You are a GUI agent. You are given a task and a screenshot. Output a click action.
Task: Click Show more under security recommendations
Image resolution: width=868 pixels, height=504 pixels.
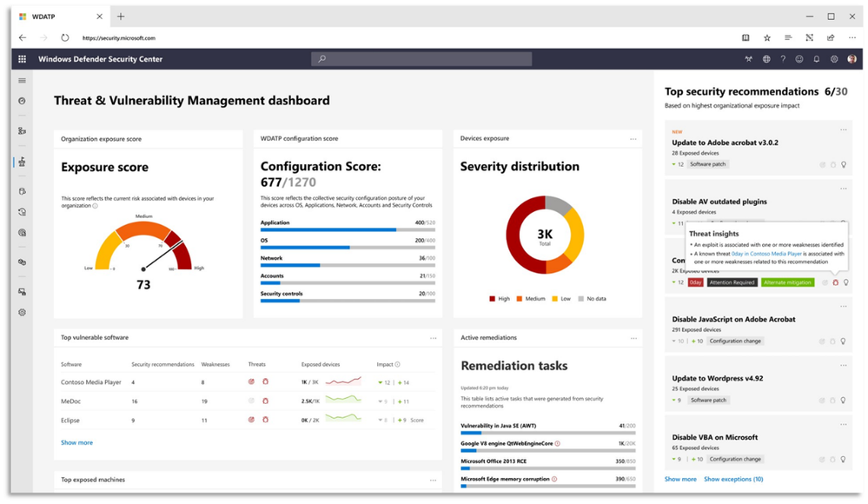[x=680, y=479]
